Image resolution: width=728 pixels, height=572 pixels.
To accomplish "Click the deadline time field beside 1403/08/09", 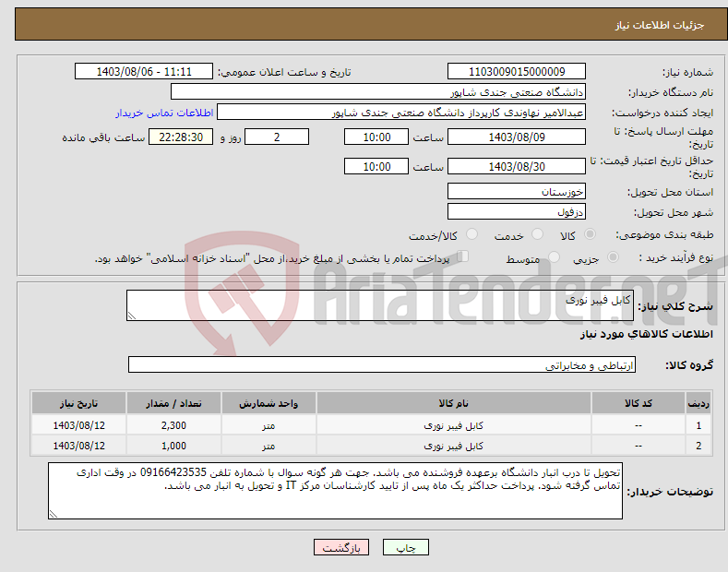I will click(x=376, y=137).
